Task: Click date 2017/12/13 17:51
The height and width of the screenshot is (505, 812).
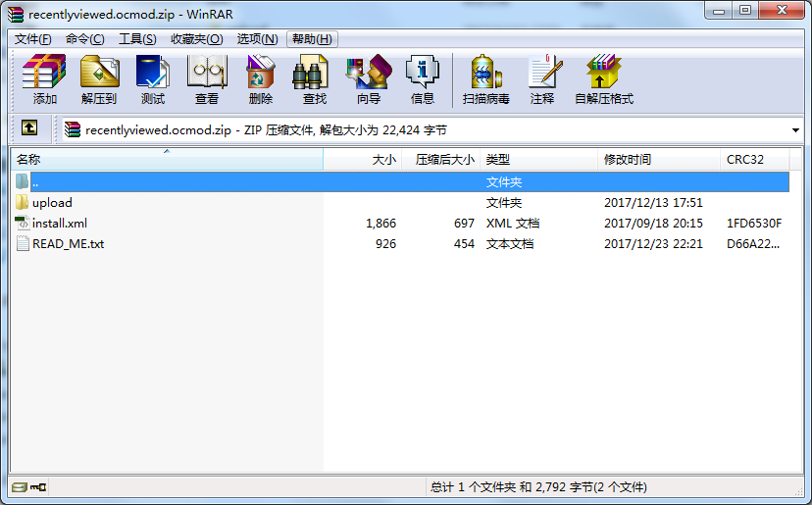Action: [653, 203]
